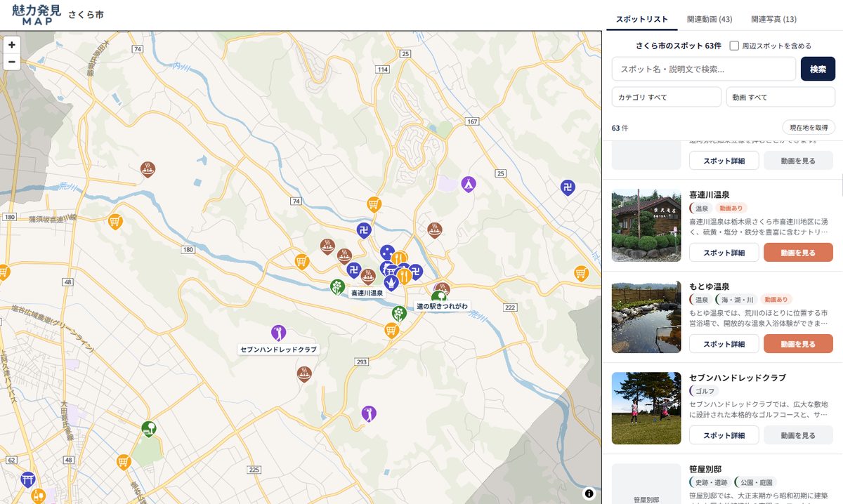This screenshot has height=504, width=843.
Task: Click the 史跡・遺跡 tag on 笹屋別邸
Action: point(709,482)
